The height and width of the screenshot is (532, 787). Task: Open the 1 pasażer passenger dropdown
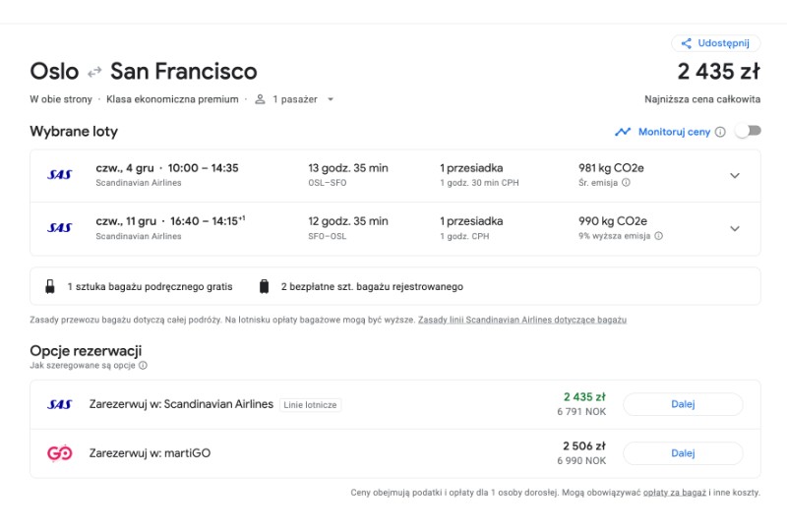(294, 99)
